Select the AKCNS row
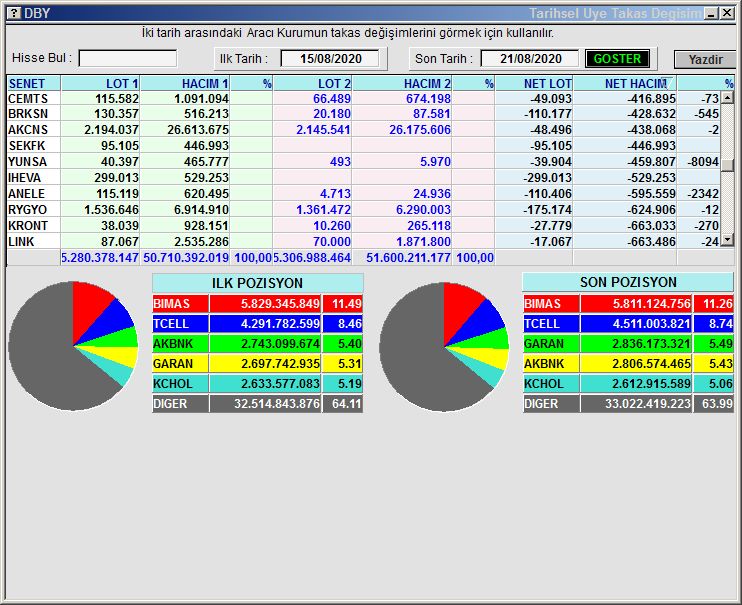 point(363,130)
